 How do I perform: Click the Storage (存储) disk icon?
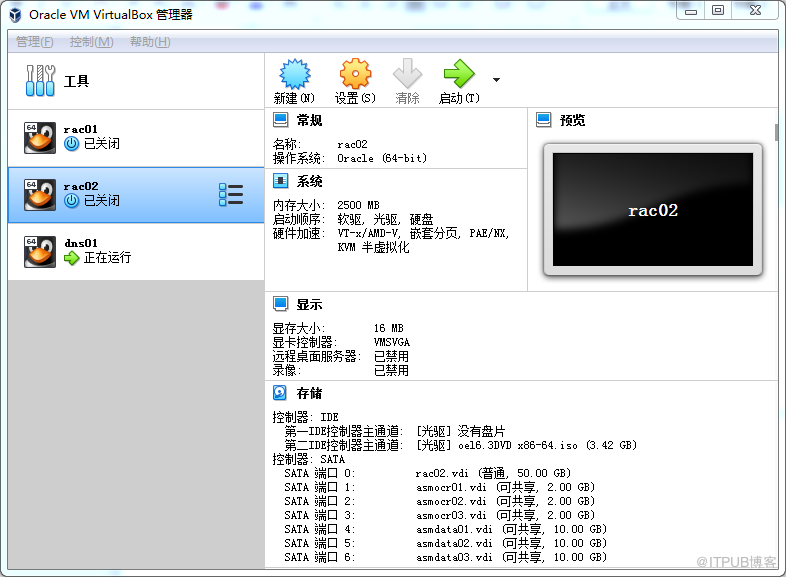pyautogui.click(x=281, y=393)
